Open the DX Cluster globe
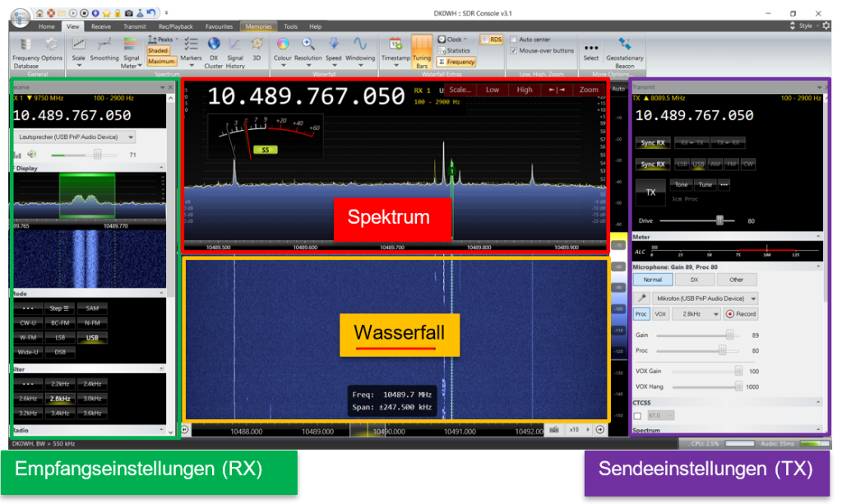This screenshot has height=504, width=842. click(x=213, y=53)
